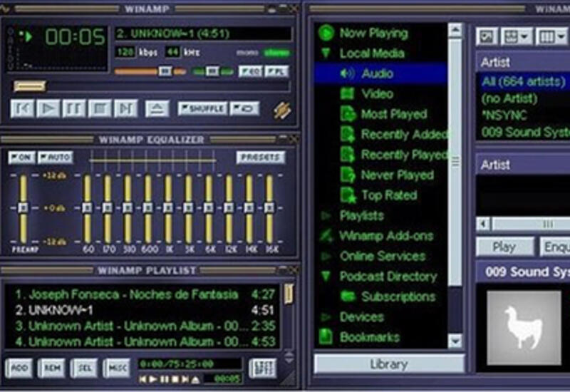Click the Winamp lightning bolt logo
The width and height of the screenshot is (570, 392).
pyautogui.click(x=282, y=110)
